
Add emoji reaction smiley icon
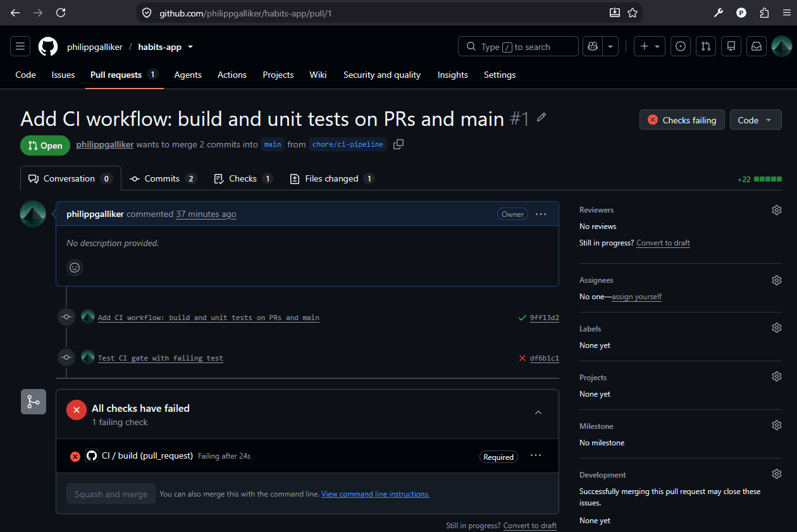(x=75, y=267)
